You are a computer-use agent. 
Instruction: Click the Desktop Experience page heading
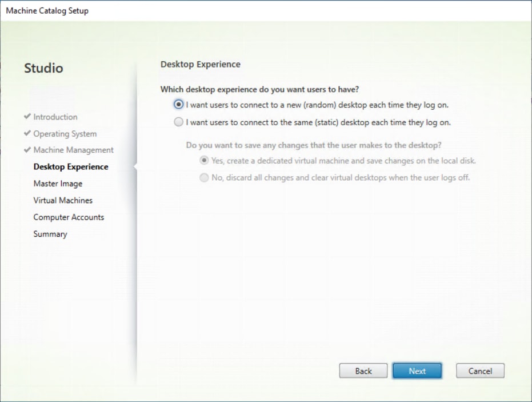pyautogui.click(x=201, y=64)
